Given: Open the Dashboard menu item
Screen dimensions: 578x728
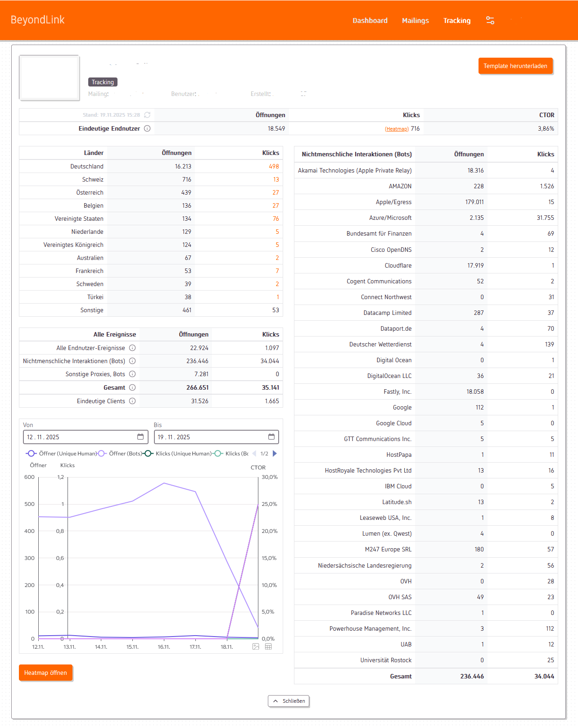Looking at the screenshot, I should coord(370,20).
